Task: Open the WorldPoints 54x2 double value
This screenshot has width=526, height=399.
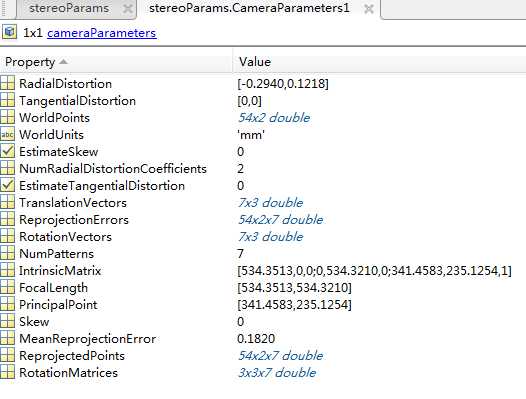Action: [274, 117]
